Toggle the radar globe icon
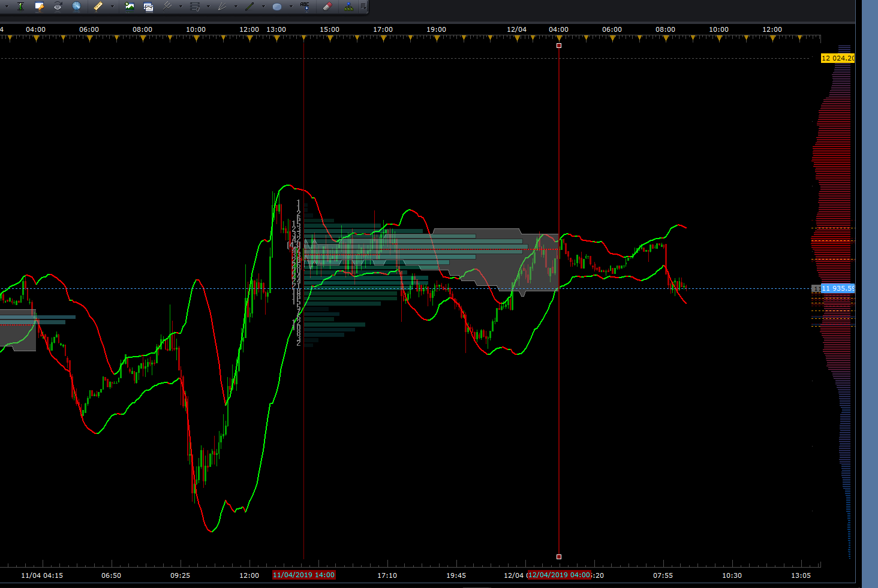The width and height of the screenshot is (878, 588). [x=76, y=6]
